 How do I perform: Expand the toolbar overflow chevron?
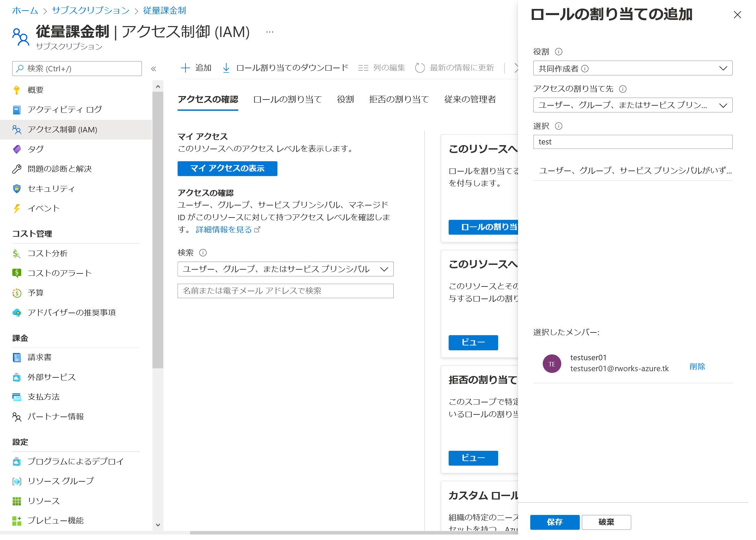pyautogui.click(x=516, y=68)
